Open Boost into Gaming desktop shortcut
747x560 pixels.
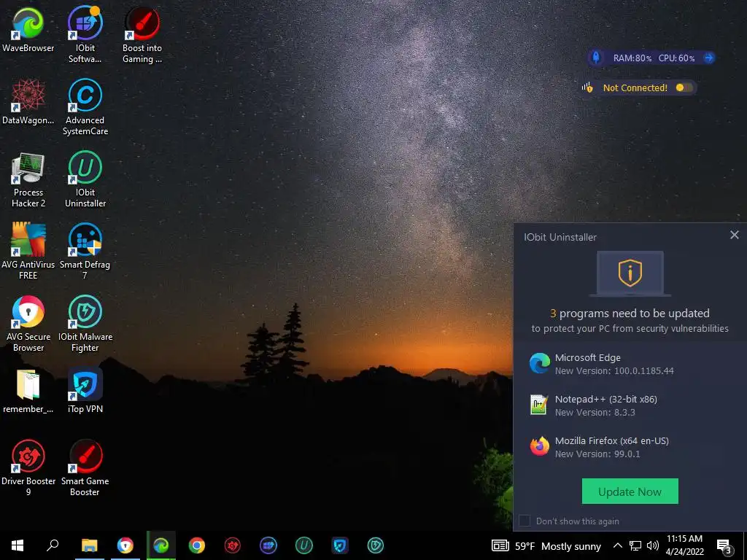tap(142, 35)
